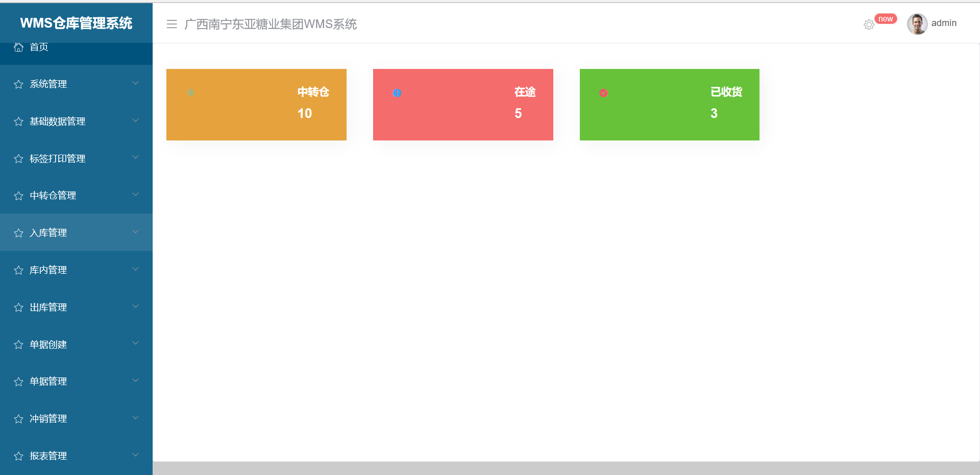Click the settings gear icon

869,25
